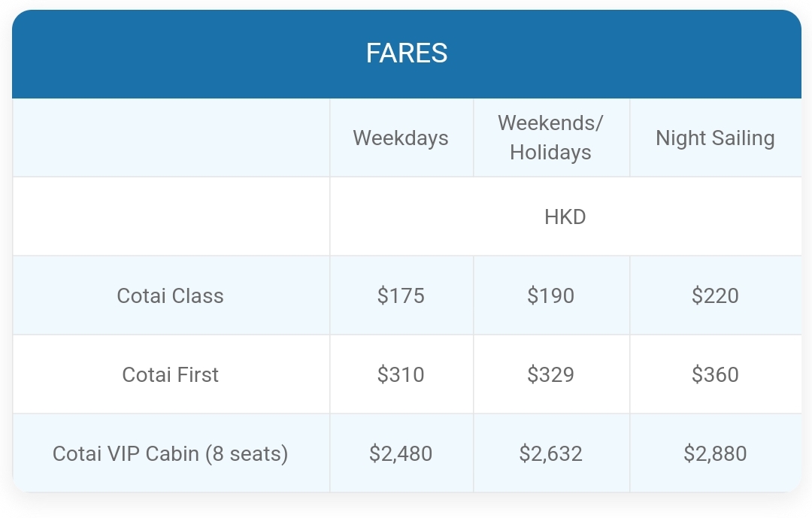Select the Cotai Class row label
The width and height of the screenshot is (812, 518).
[x=171, y=295]
